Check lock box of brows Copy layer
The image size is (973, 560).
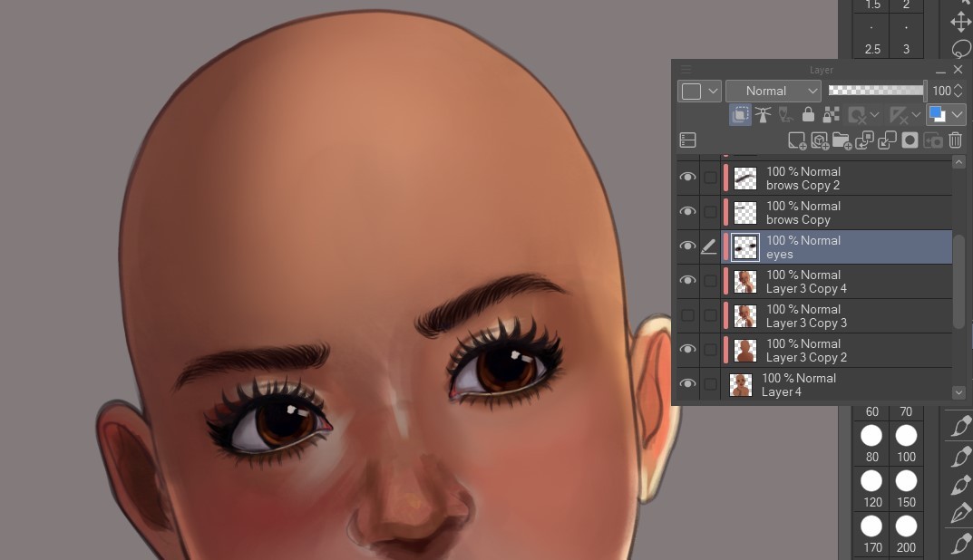pyautogui.click(x=710, y=212)
